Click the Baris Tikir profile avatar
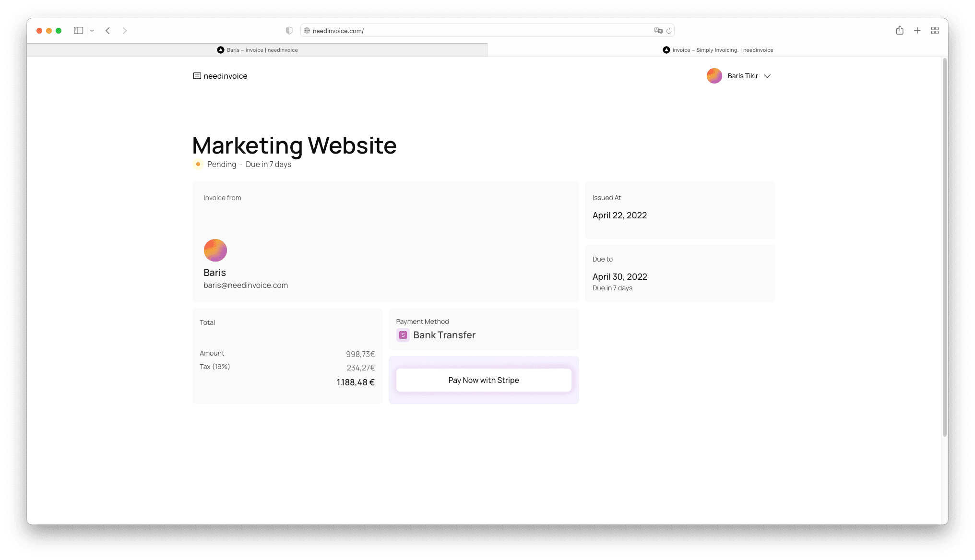 714,76
